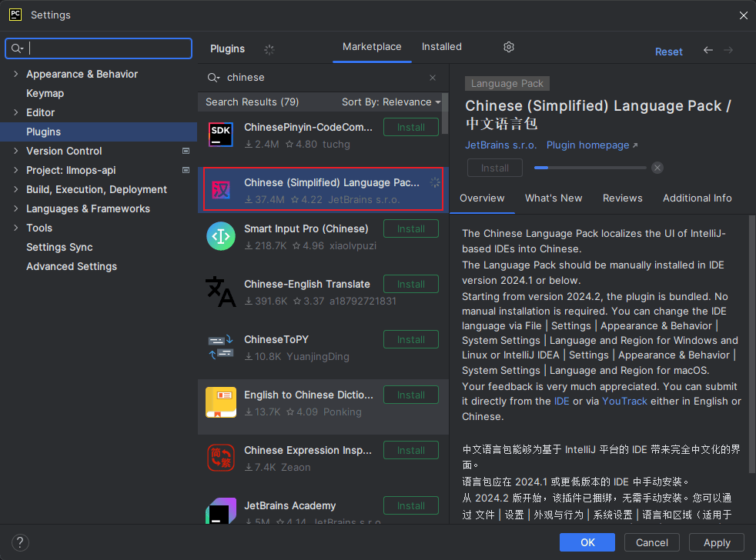Cancel the language pack download in progress

[x=657, y=168]
